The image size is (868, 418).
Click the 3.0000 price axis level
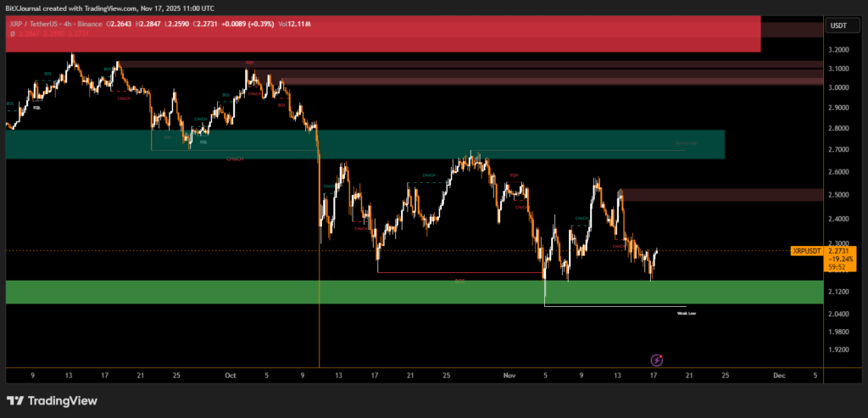coord(837,87)
